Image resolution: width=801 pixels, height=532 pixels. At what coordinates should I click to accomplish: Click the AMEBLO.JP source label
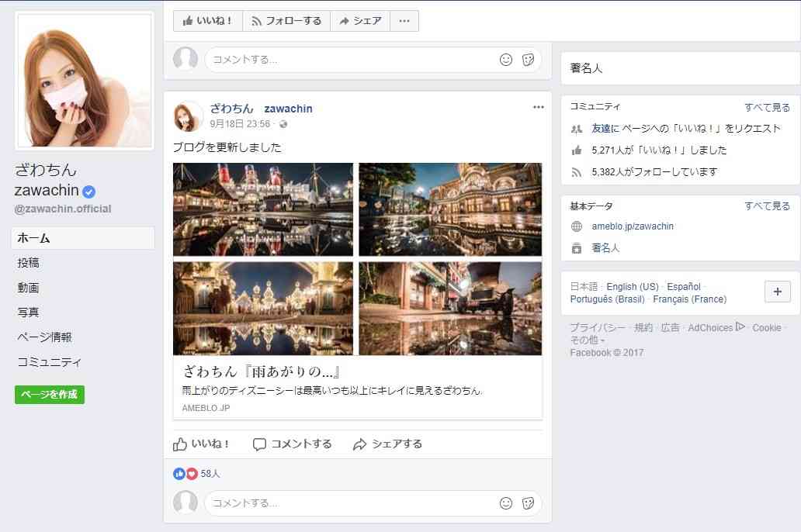click(x=206, y=408)
